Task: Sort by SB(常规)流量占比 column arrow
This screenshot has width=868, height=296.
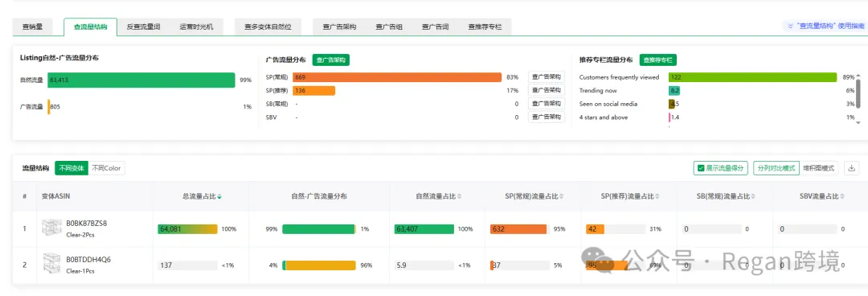Action: [753, 196]
